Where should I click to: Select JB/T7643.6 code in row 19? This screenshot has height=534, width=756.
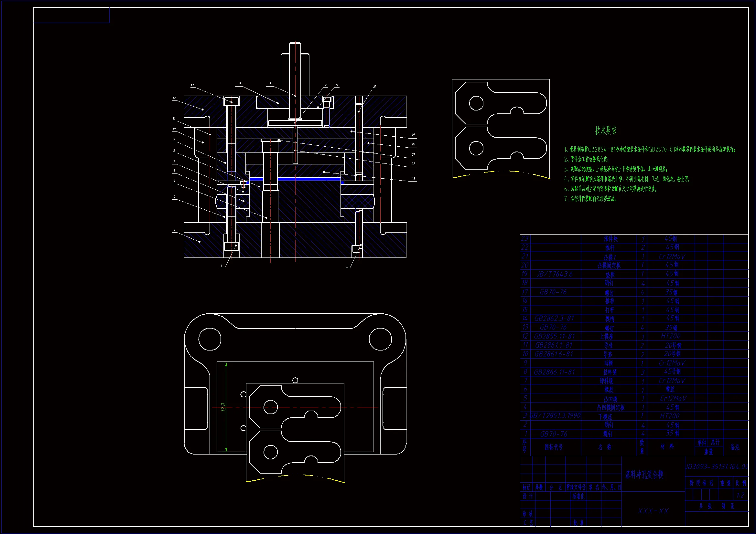pos(555,274)
